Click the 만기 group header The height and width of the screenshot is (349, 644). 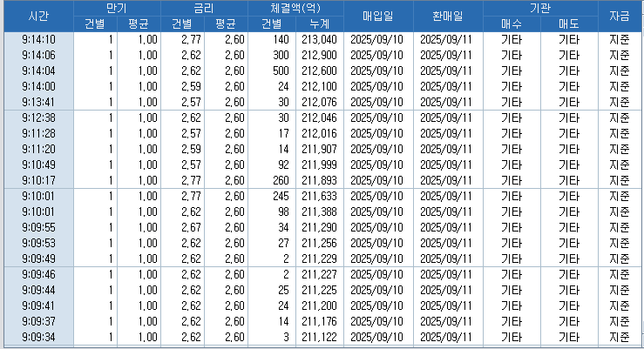click(x=117, y=8)
